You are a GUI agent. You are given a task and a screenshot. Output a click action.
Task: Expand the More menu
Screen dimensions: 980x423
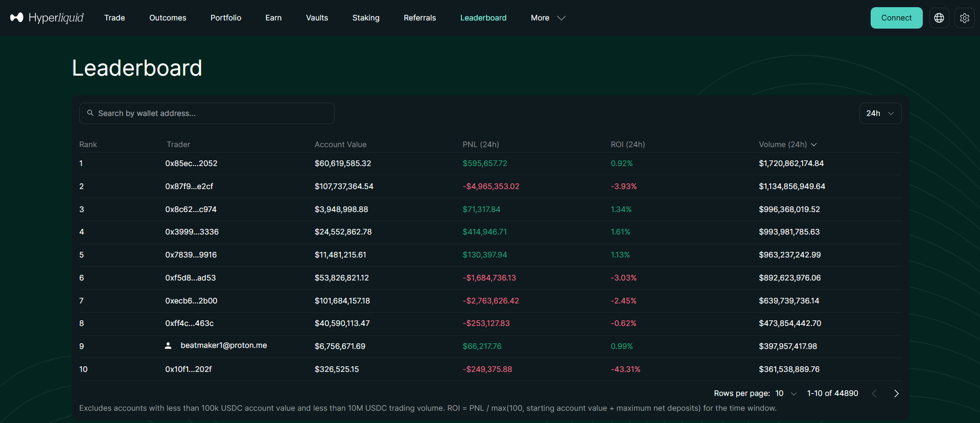click(x=548, y=18)
